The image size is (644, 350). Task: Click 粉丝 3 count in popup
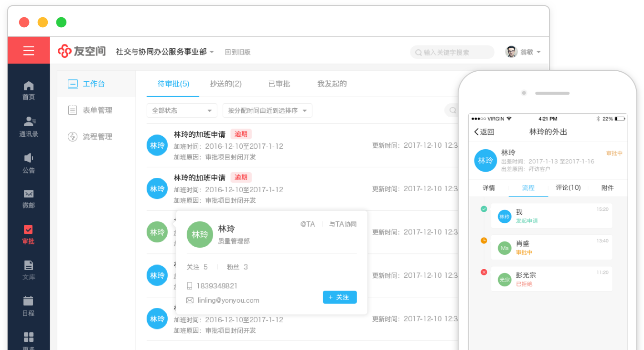tap(237, 267)
